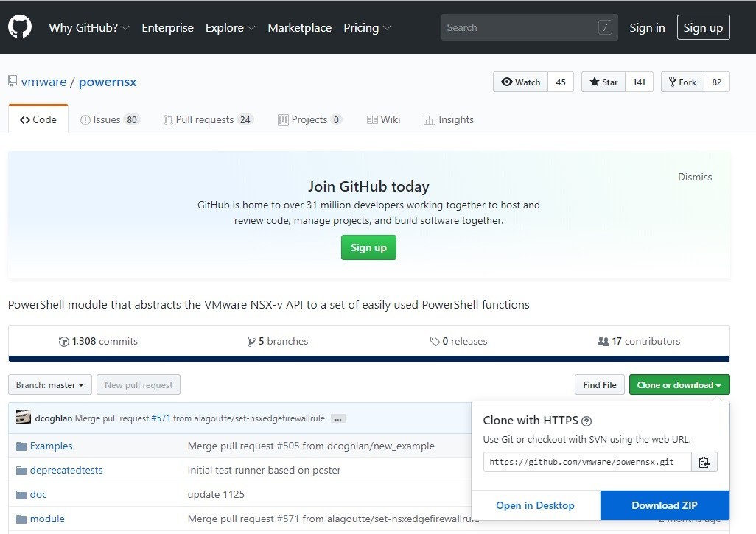Open the Examples folder icon
The image size is (756, 534).
[21, 446]
